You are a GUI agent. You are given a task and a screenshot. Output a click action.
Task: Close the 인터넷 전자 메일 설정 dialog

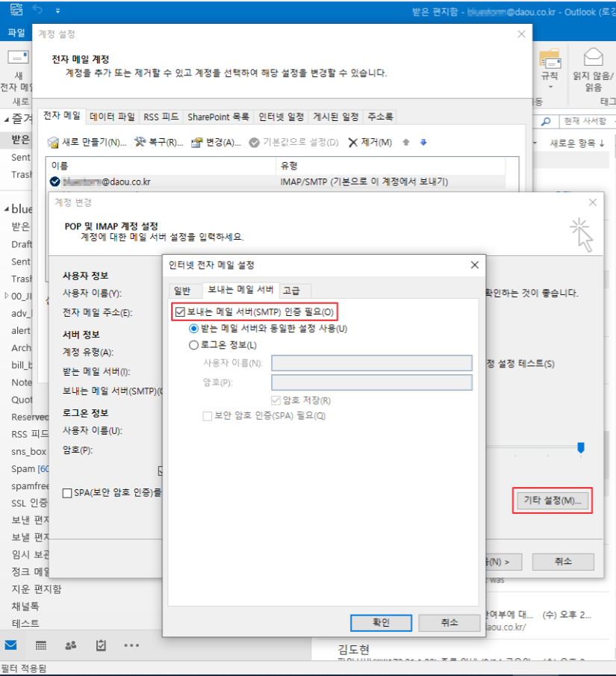click(x=475, y=264)
